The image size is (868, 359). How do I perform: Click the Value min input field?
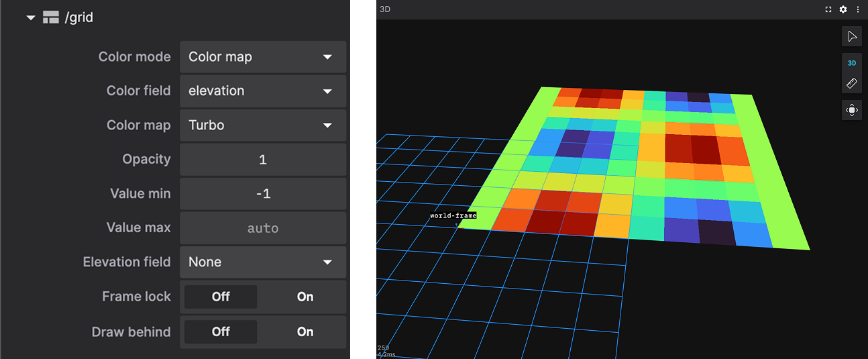[262, 194]
